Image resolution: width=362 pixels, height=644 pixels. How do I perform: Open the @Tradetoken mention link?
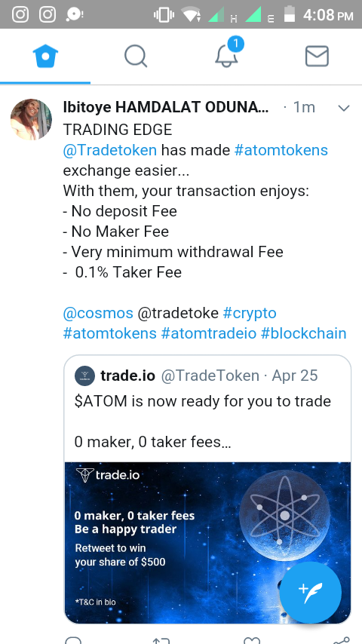[109, 150]
